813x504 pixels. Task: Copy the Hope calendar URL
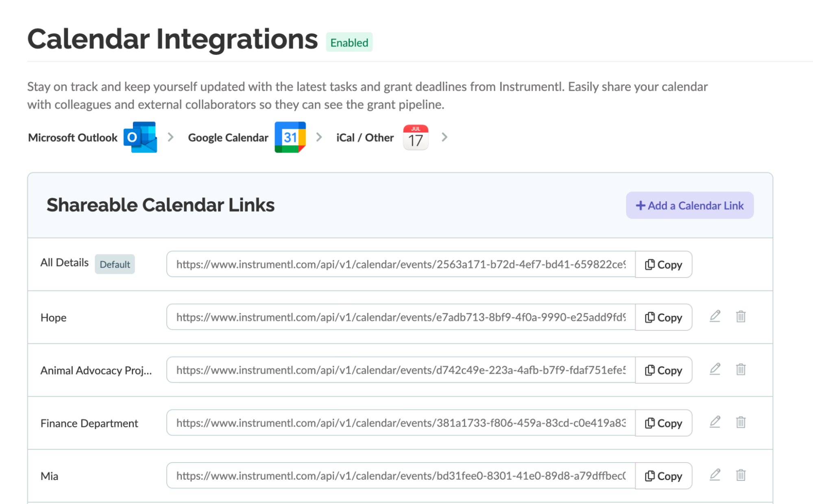click(663, 317)
